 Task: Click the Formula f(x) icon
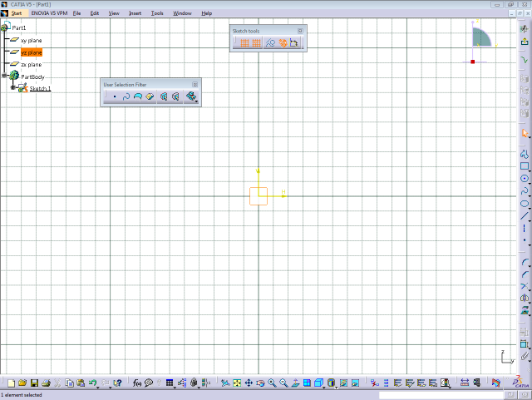[137, 383]
